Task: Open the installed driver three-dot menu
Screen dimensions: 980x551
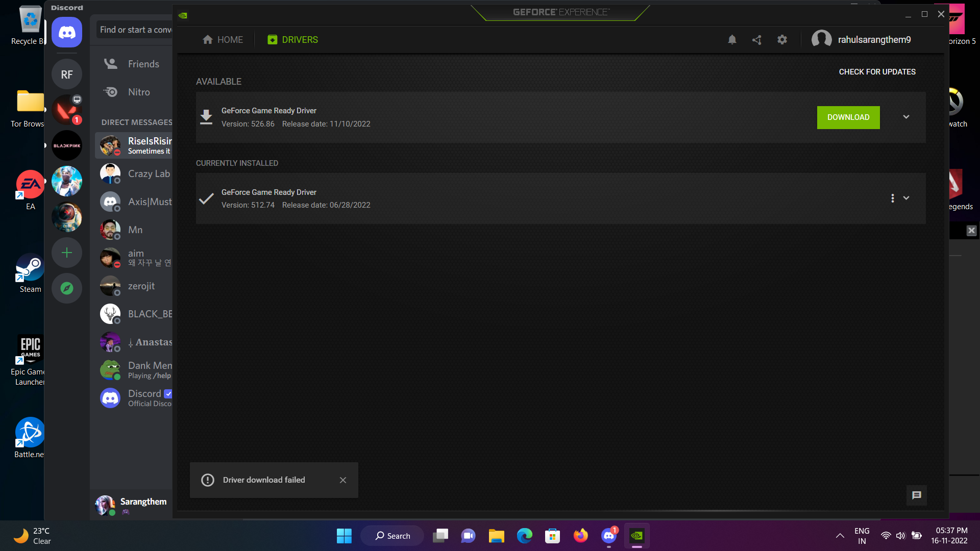Action: tap(892, 198)
